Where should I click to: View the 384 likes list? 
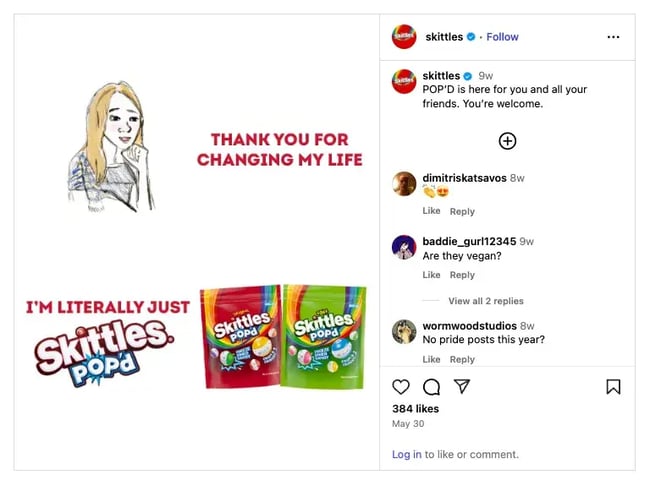(x=417, y=409)
